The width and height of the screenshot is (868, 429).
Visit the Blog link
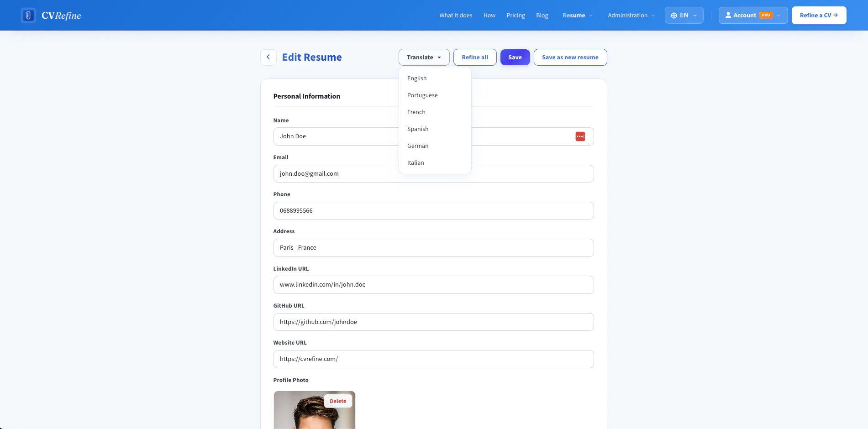tap(542, 16)
